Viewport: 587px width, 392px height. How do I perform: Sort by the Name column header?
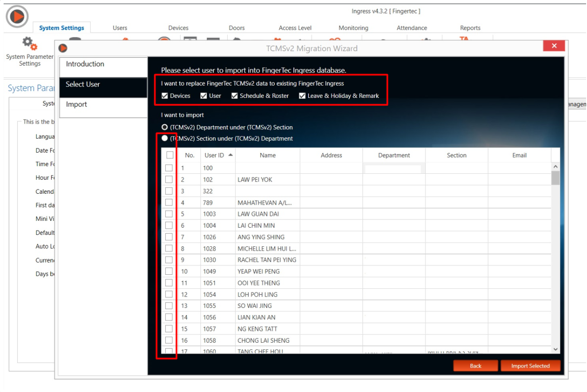tap(268, 155)
